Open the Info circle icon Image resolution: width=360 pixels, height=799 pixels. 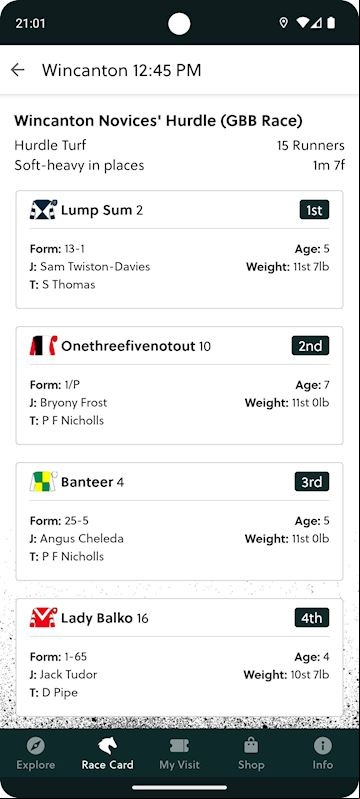(x=323, y=747)
